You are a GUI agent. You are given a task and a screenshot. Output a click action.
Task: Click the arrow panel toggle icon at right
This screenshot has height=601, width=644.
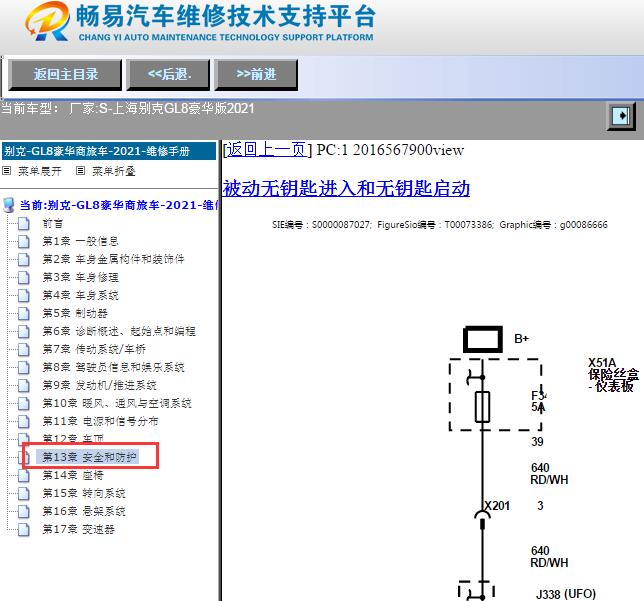(621, 116)
